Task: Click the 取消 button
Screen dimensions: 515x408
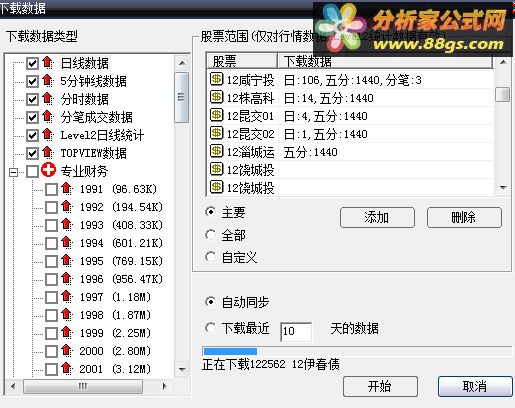Action: tap(475, 387)
